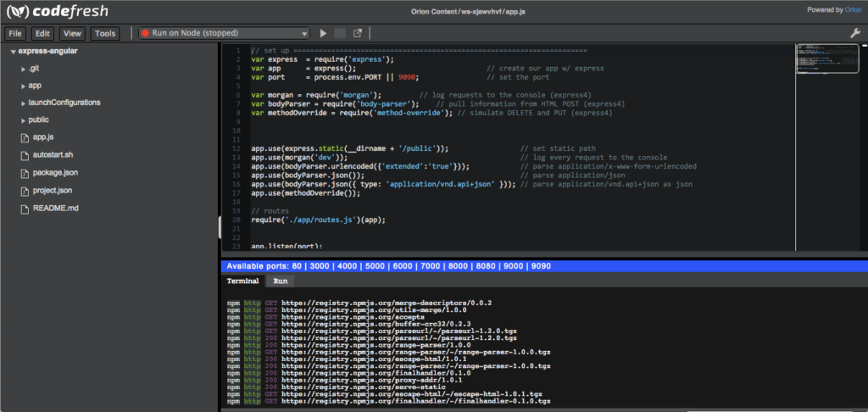Expand the app folder
Image resolution: width=868 pixels, height=412 pixels.
pos(23,86)
